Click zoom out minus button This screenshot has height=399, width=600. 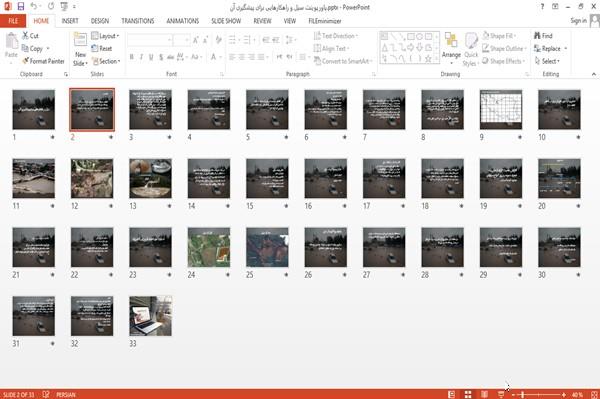pos(514,394)
